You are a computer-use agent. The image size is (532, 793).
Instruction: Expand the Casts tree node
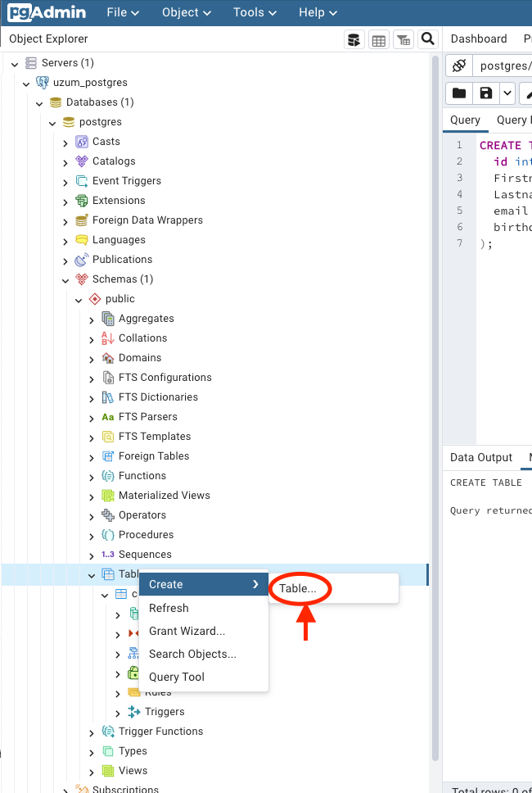[65, 142]
